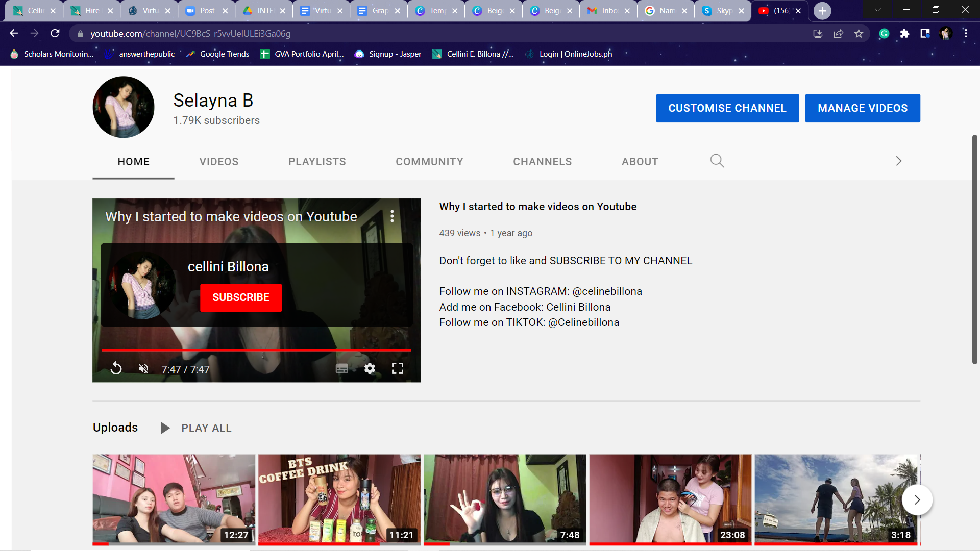The width and height of the screenshot is (980, 551).
Task: Click the Customise Channel button
Action: coord(727,108)
